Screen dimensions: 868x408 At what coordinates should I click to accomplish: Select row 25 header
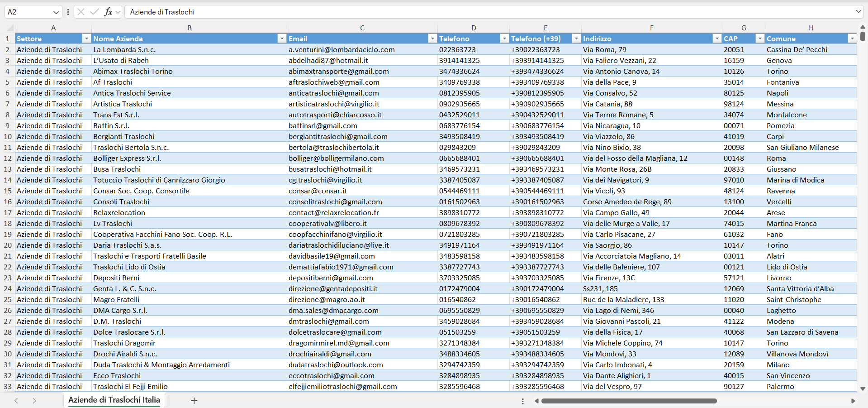(x=8, y=299)
